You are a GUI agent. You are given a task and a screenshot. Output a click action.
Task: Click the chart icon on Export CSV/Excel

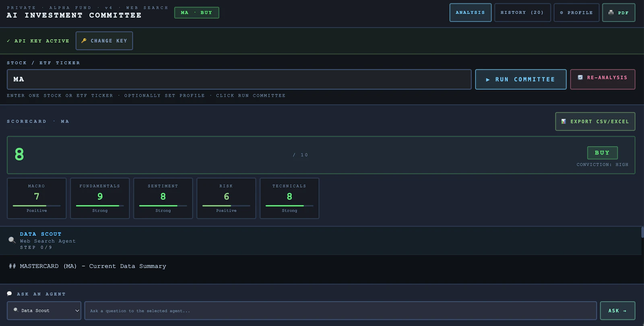[x=563, y=122]
